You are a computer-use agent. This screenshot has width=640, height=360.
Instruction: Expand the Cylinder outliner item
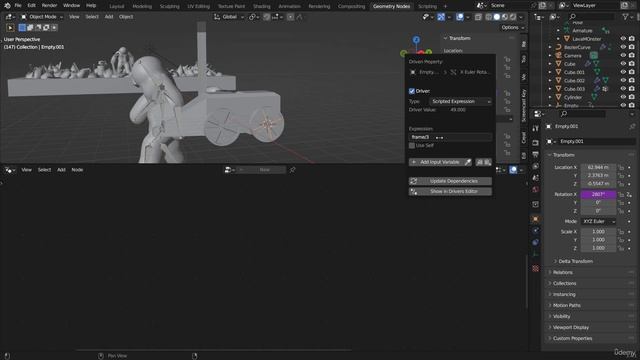click(550, 97)
